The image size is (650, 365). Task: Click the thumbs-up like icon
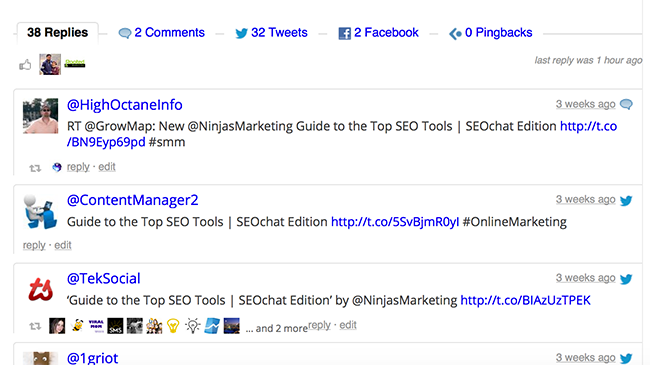point(25,65)
